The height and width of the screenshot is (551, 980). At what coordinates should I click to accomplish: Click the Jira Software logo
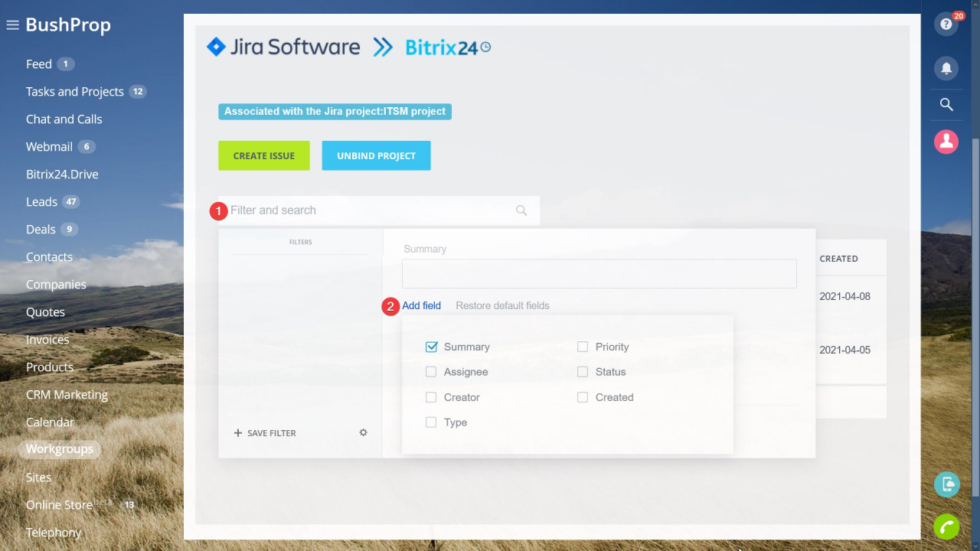(283, 47)
